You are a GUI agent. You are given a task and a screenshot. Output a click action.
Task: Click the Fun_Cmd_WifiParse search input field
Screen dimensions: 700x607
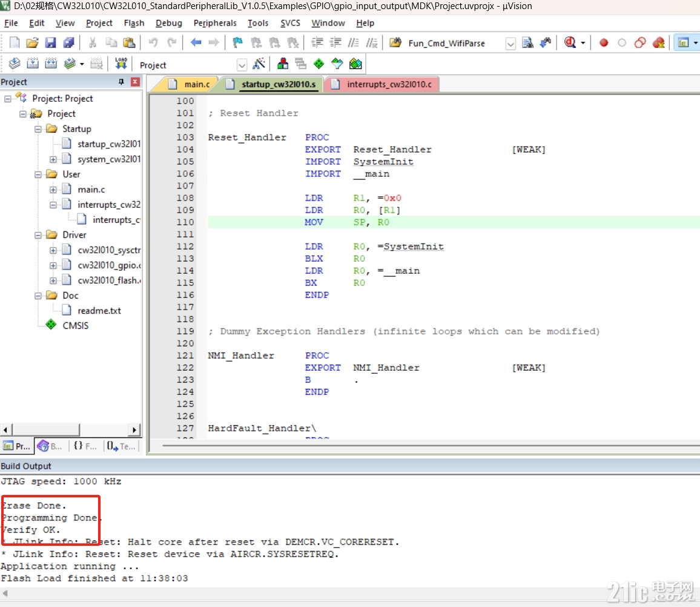pyautogui.click(x=455, y=44)
